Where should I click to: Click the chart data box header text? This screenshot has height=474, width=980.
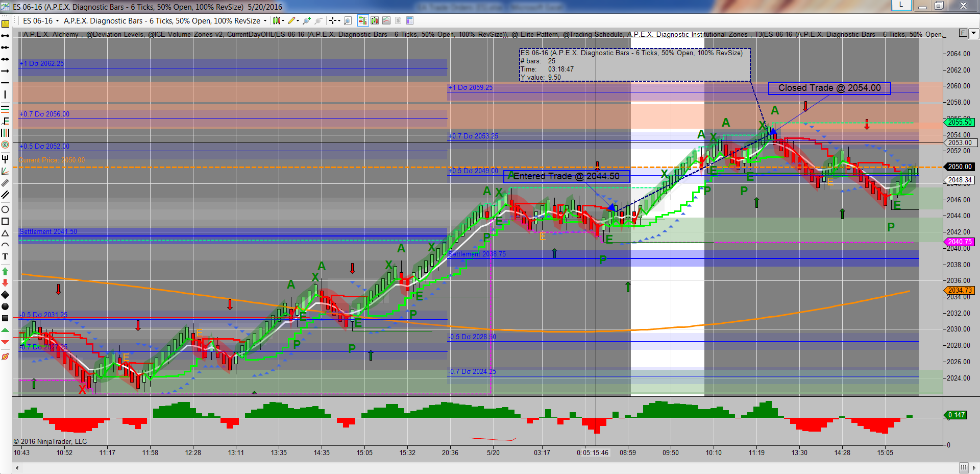[x=631, y=53]
